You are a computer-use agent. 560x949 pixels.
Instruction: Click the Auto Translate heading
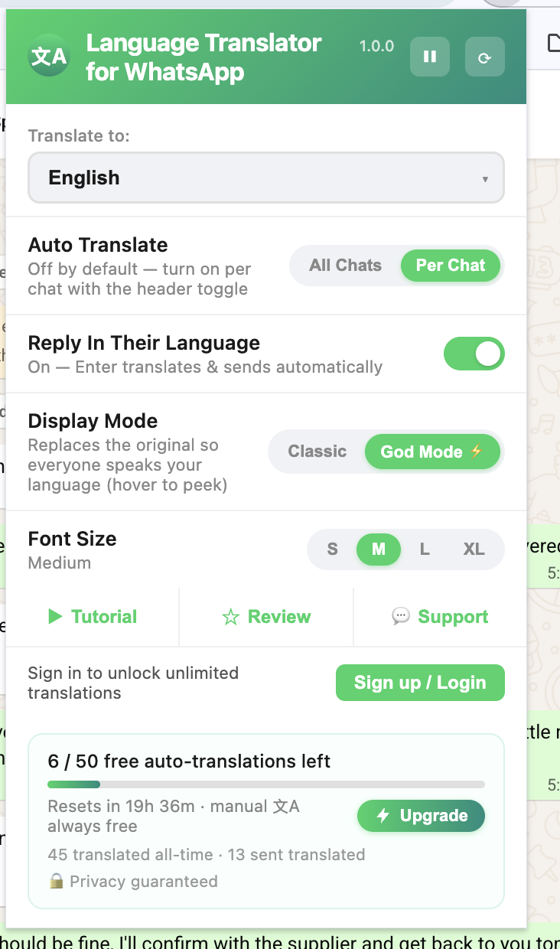(x=98, y=245)
